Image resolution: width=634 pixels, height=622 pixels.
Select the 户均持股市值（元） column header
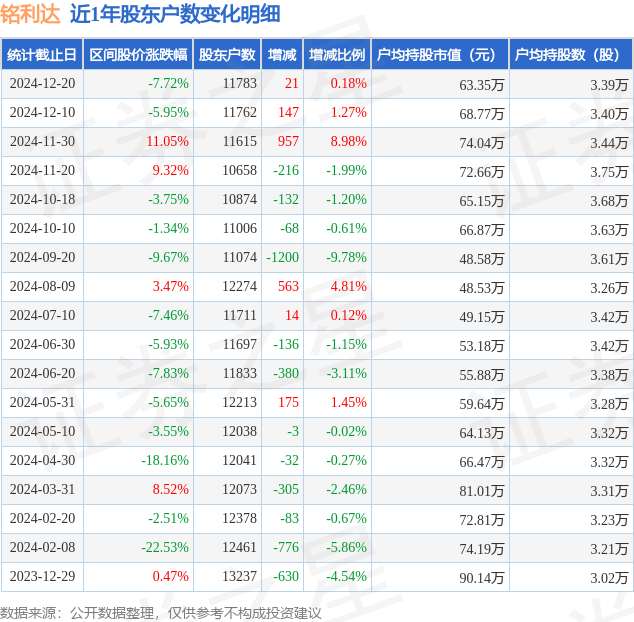(438, 55)
